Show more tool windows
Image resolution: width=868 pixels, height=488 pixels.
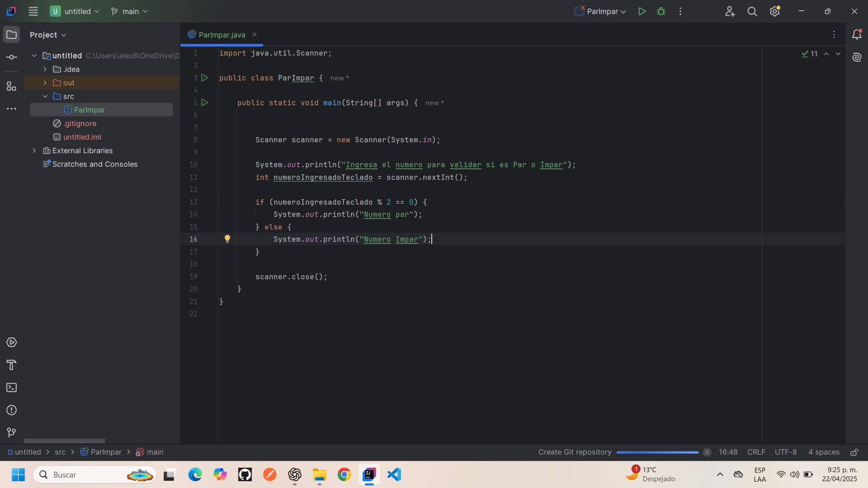[11, 109]
